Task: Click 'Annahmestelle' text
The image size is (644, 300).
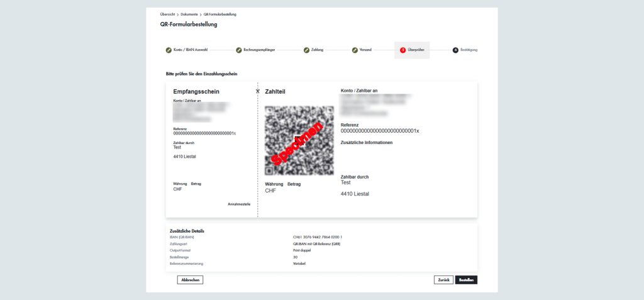Action: pos(239,204)
